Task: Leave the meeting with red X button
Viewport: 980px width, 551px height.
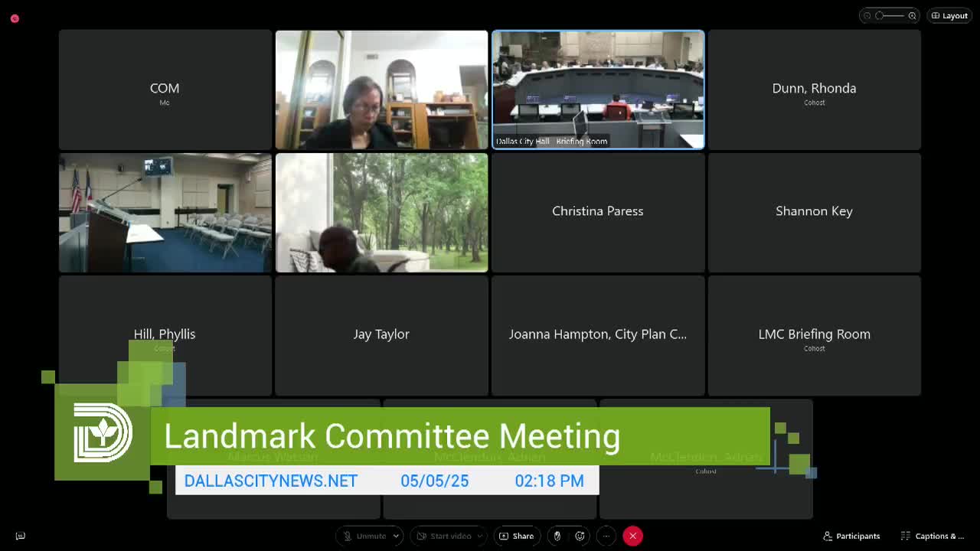Action: [633, 536]
